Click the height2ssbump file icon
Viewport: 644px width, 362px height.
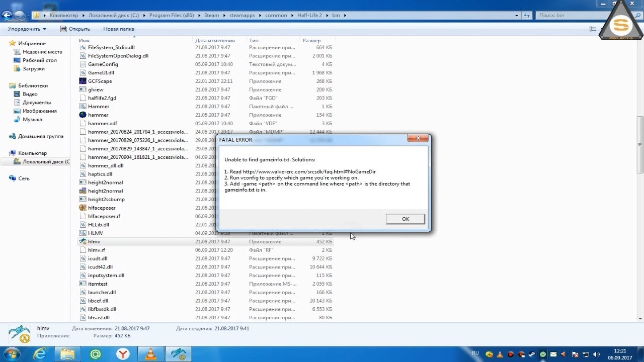pos(83,200)
